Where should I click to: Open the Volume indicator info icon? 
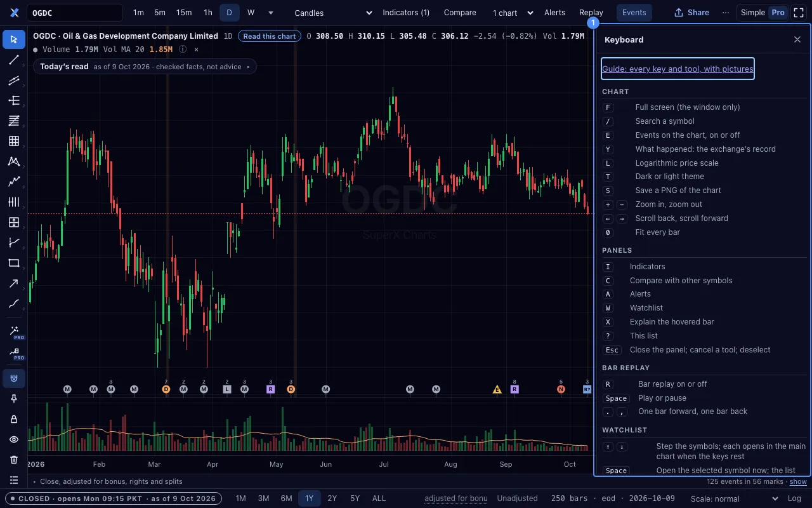[183, 50]
